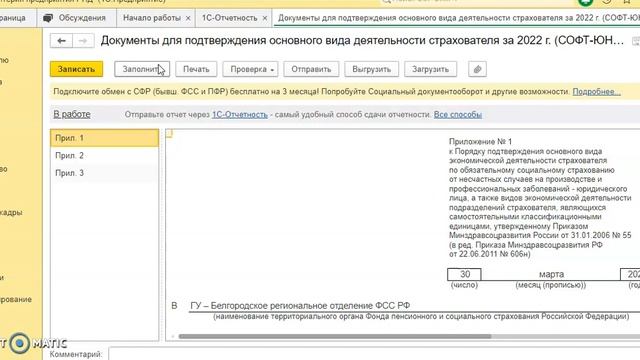Open the Проверка dropdown menu
The image size is (640, 360).
click(x=250, y=69)
